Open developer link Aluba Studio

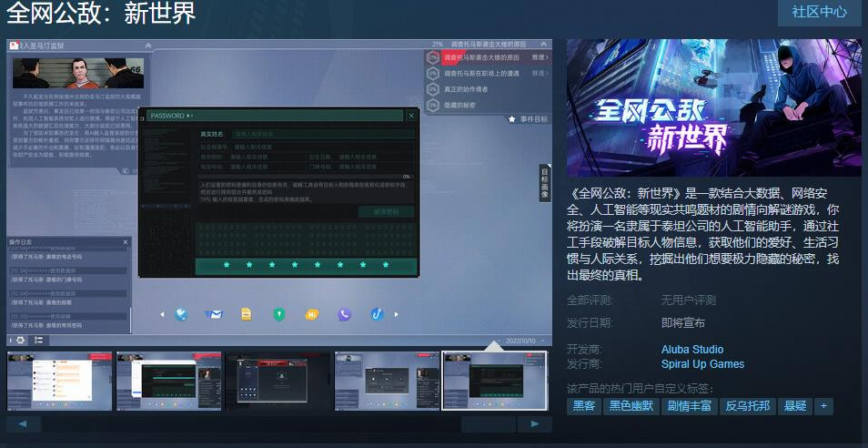point(692,350)
